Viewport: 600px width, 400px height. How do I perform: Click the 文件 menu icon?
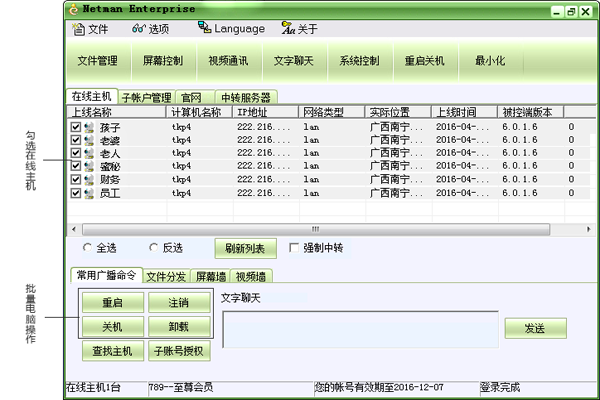(x=80, y=29)
